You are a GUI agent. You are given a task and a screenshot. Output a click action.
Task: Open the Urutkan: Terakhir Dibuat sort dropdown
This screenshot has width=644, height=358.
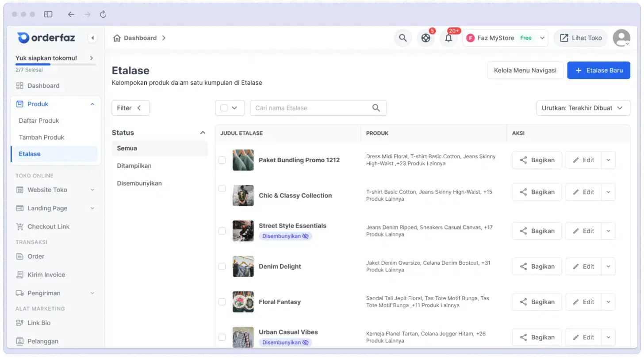583,108
